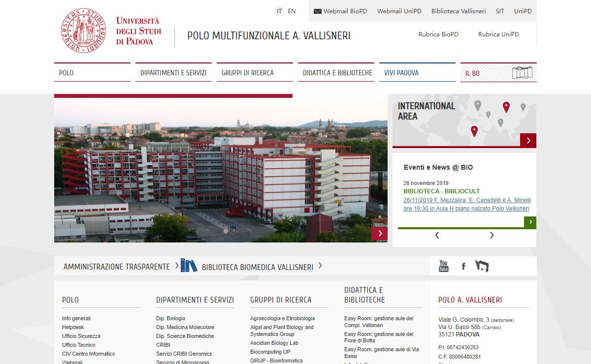591x364 pixels.
Task: Show the next news item
Action: pos(492,235)
